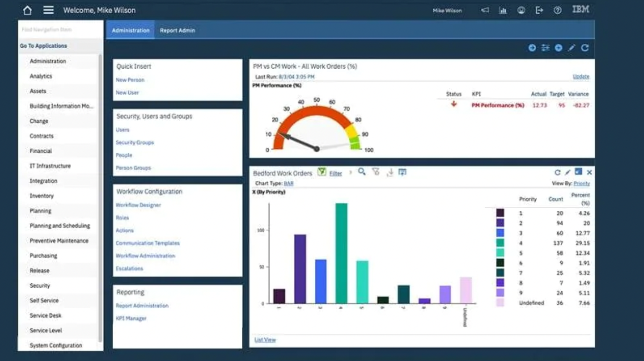Click the Update link on PM Performance

click(581, 77)
